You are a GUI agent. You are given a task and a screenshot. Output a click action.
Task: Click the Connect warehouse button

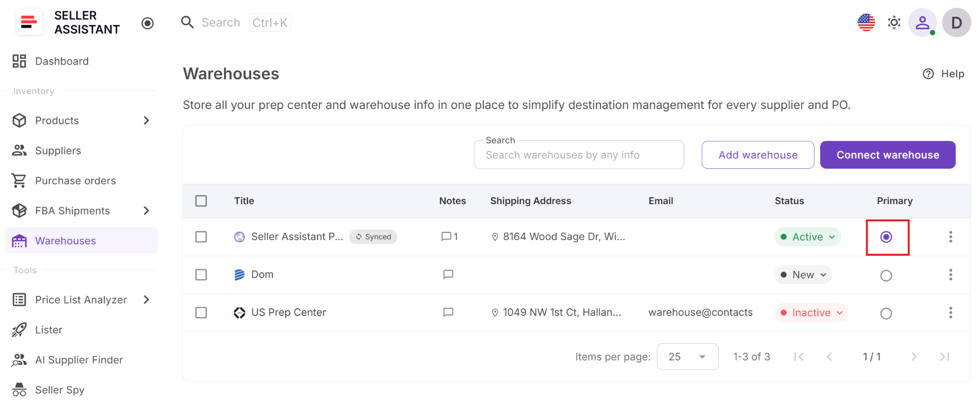[x=888, y=155]
